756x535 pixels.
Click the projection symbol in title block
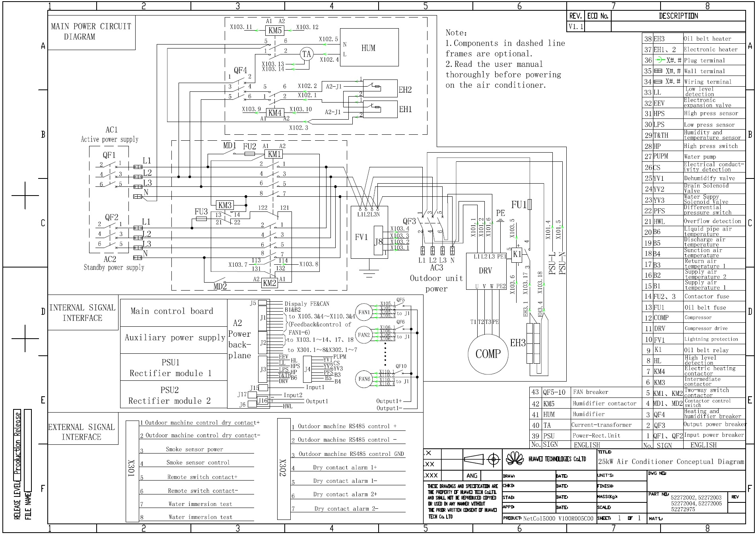(x=482, y=460)
